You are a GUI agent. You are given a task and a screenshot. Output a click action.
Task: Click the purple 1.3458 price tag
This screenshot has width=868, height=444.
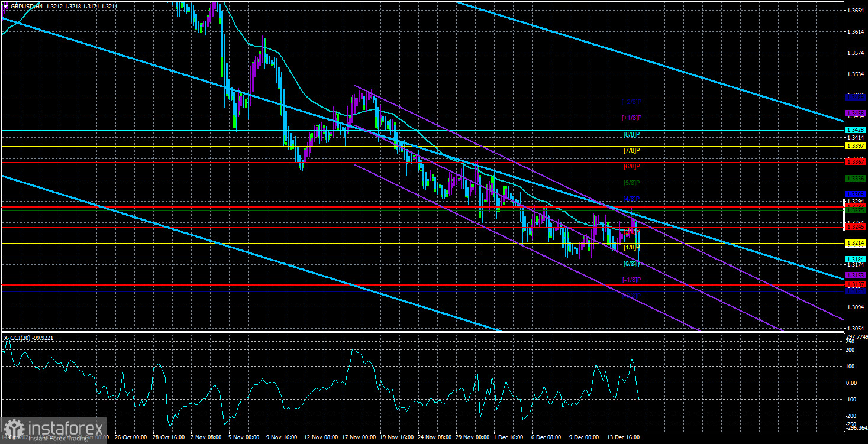pyautogui.click(x=856, y=113)
